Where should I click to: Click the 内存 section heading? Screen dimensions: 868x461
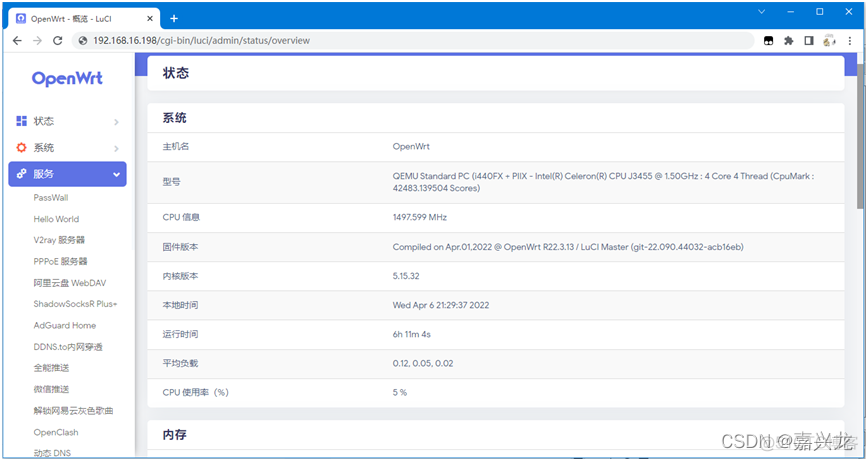click(x=174, y=435)
